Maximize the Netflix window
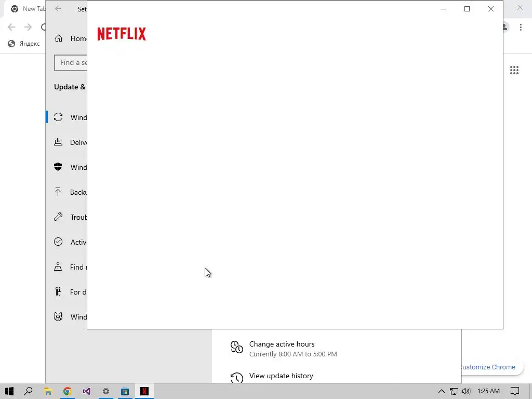Screen dimensions: 532x399 (x=467, y=9)
